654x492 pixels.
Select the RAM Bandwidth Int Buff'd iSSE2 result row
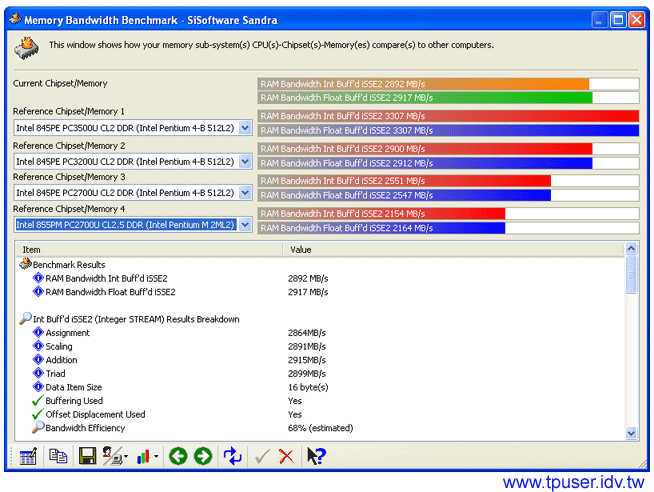[106, 278]
